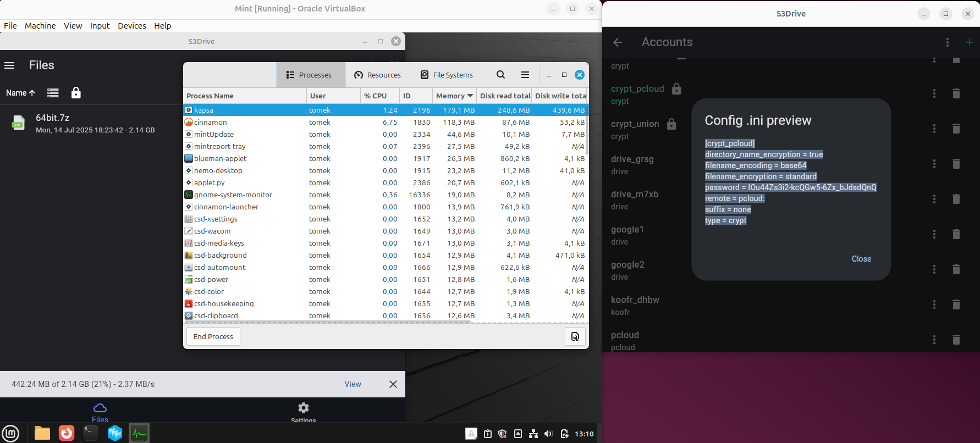Open the VirtualBox View menu
This screenshot has height=443, width=980.
tap(73, 25)
